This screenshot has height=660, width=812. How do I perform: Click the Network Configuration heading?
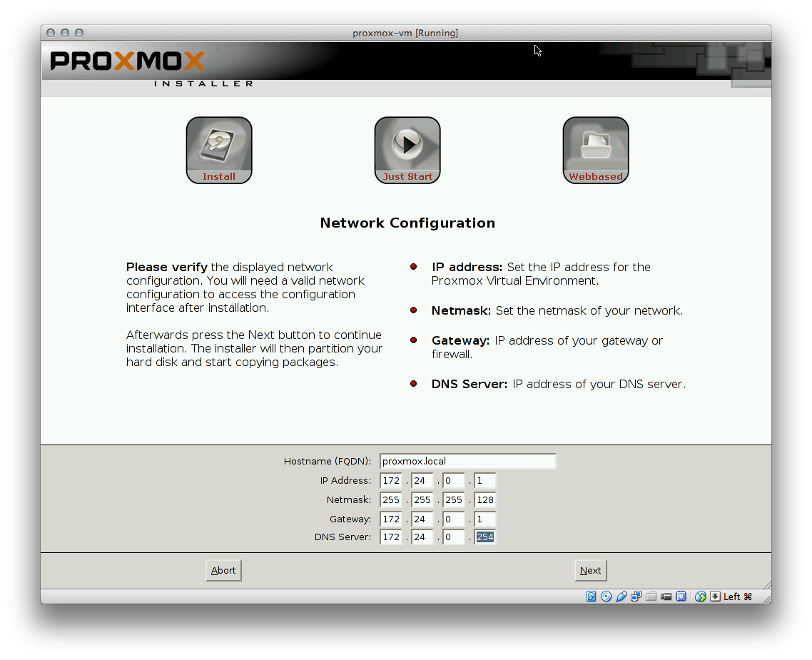(407, 223)
